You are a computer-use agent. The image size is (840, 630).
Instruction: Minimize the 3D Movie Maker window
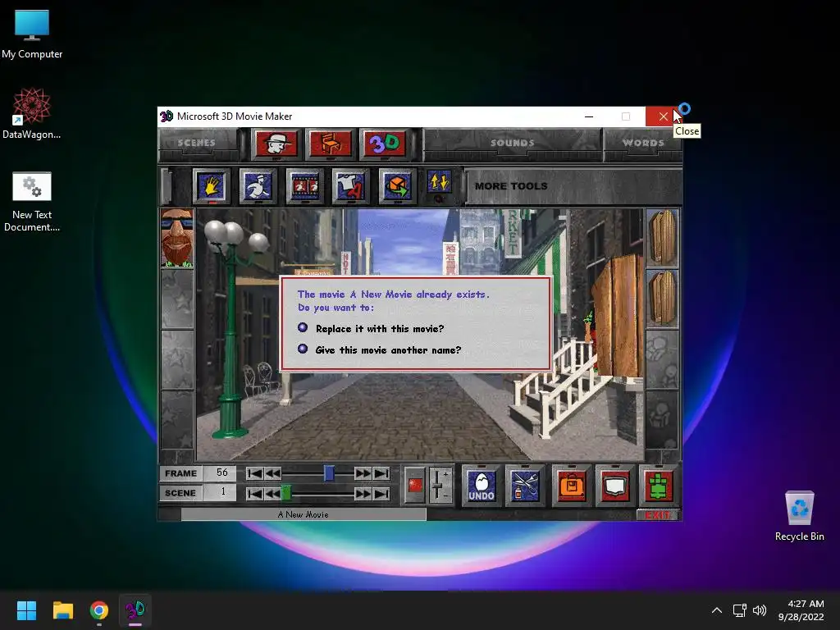tap(589, 116)
